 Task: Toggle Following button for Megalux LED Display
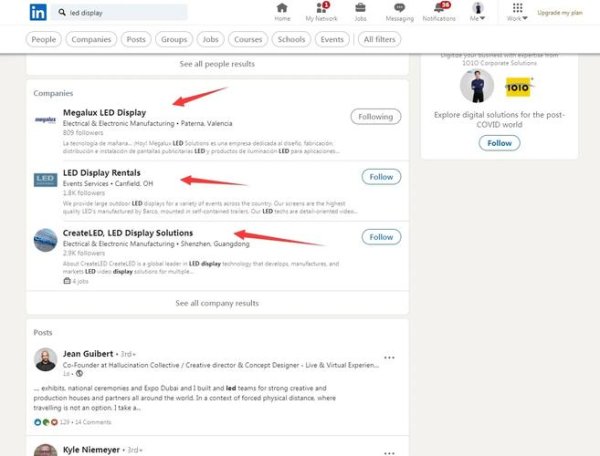[376, 117]
